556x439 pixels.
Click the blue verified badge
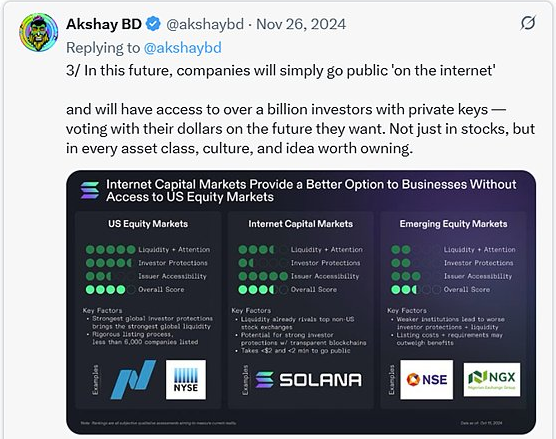click(x=153, y=24)
